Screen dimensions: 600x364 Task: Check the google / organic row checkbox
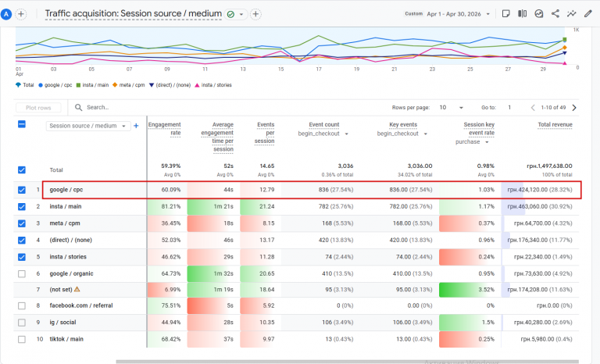(22, 273)
